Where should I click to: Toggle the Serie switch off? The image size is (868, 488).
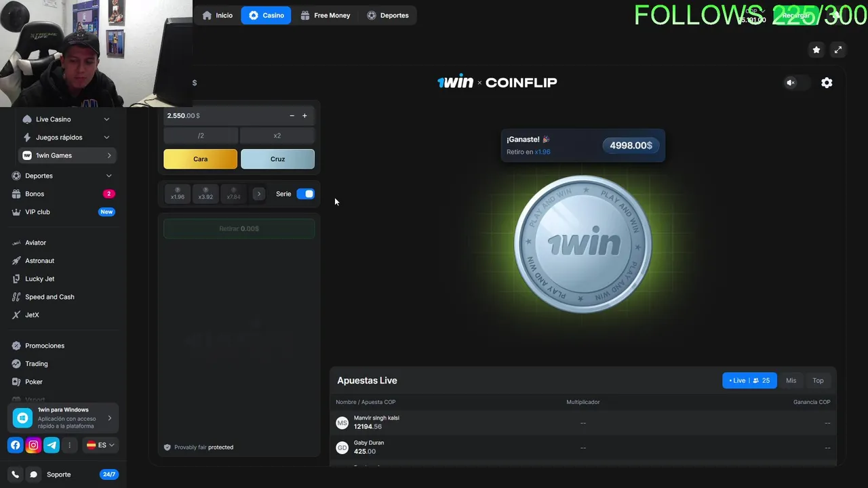click(305, 194)
